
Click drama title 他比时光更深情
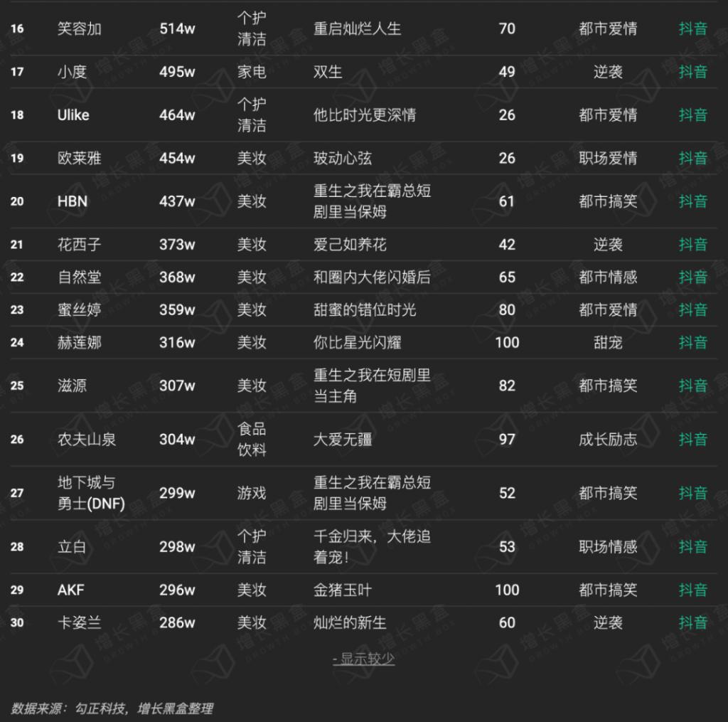(x=365, y=115)
